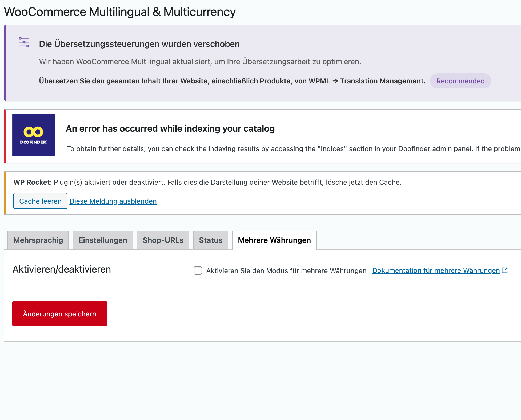Screen dimensions: 521x420
Task: Enable the multi-currency mode checkbox
Action: point(198,270)
